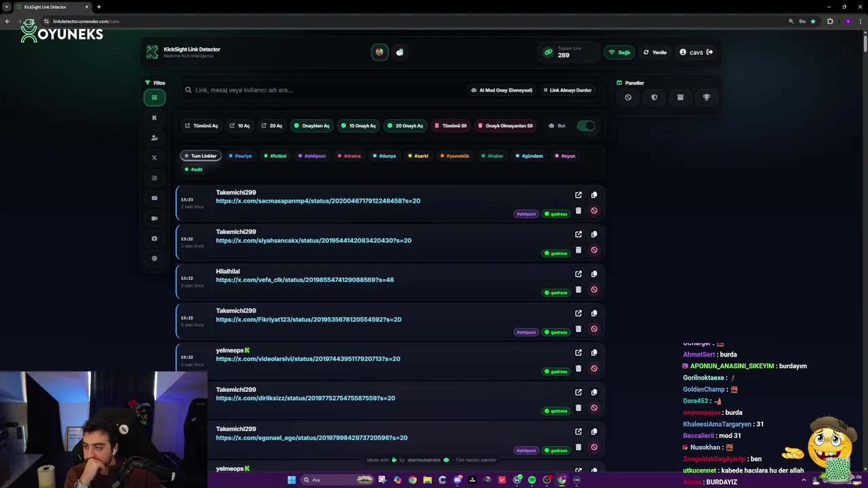
Task: Filter photo camera links in sidebar
Action: 155,239
